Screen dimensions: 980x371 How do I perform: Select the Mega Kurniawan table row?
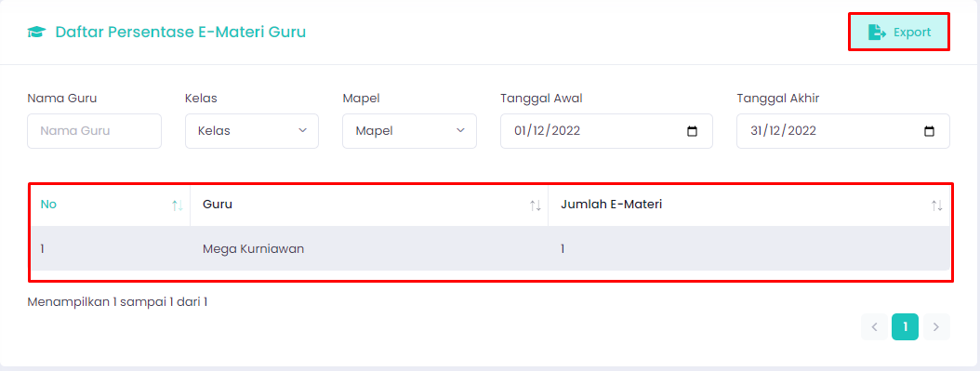pyautogui.click(x=491, y=248)
